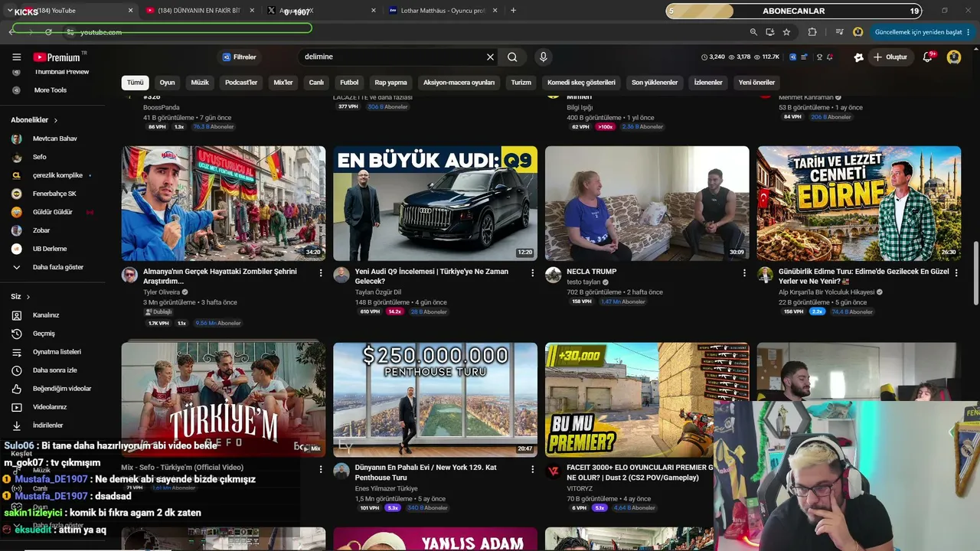The width and height of the screenshot is (980, 551).
Task: Select the Rap yapma filter chip
Action: pos(390,83)
